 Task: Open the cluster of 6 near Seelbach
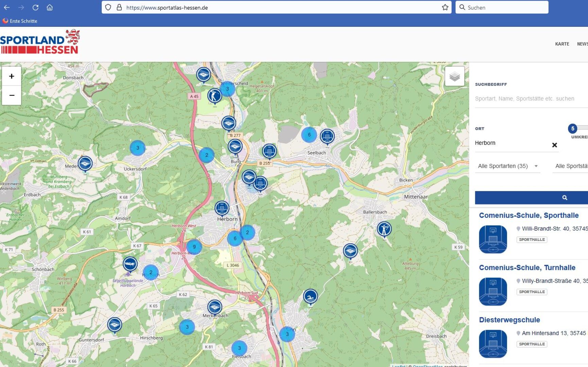pyautogui.click(x=309, y=135)
